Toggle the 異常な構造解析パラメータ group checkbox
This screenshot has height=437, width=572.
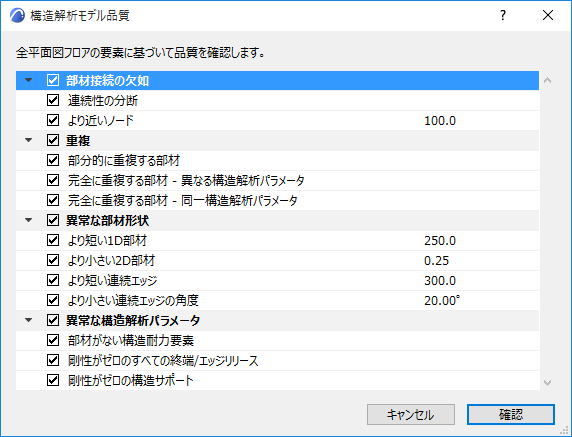pyautogui.click(x=53, y=320)
